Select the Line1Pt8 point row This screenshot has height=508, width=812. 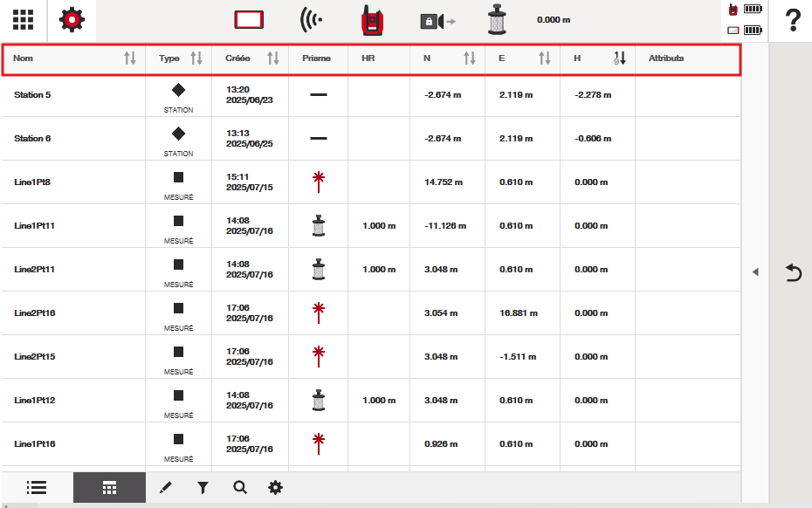click(x=35, y=182)
